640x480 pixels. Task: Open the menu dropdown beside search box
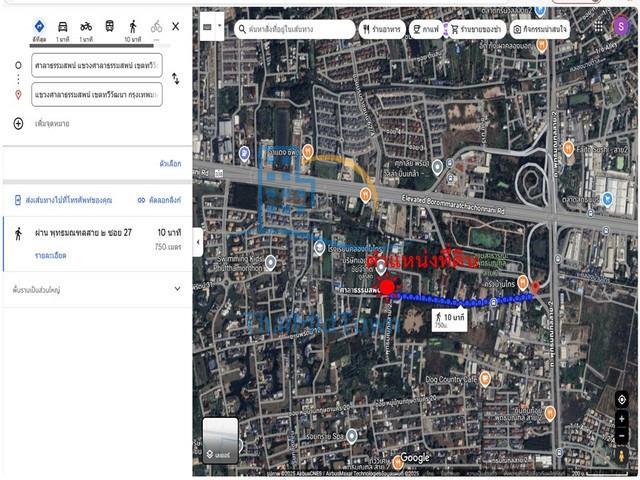click(219, 27)
